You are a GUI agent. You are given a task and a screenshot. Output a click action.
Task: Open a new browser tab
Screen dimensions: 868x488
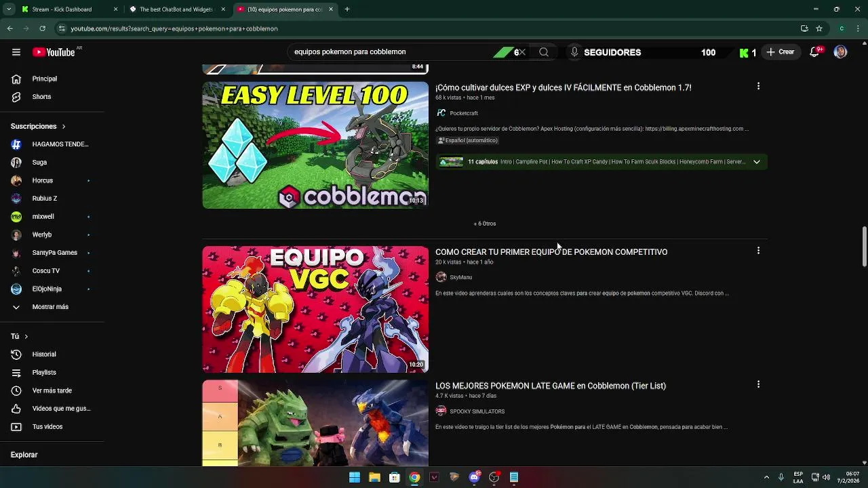(347, 9)
